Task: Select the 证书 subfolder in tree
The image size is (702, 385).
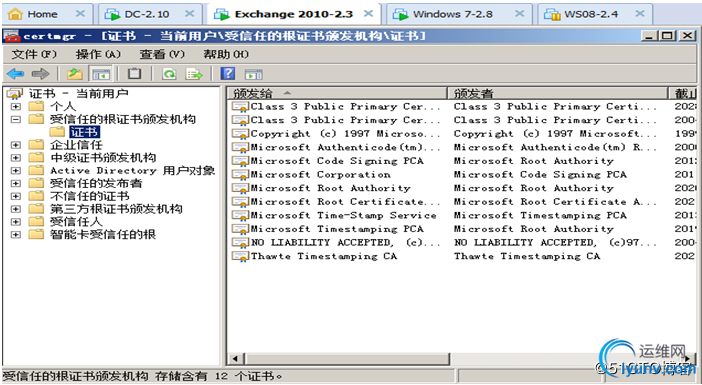Action: [84, 132]
